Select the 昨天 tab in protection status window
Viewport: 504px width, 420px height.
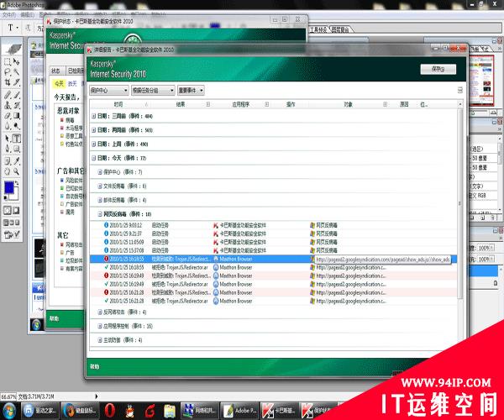(72, 84)
